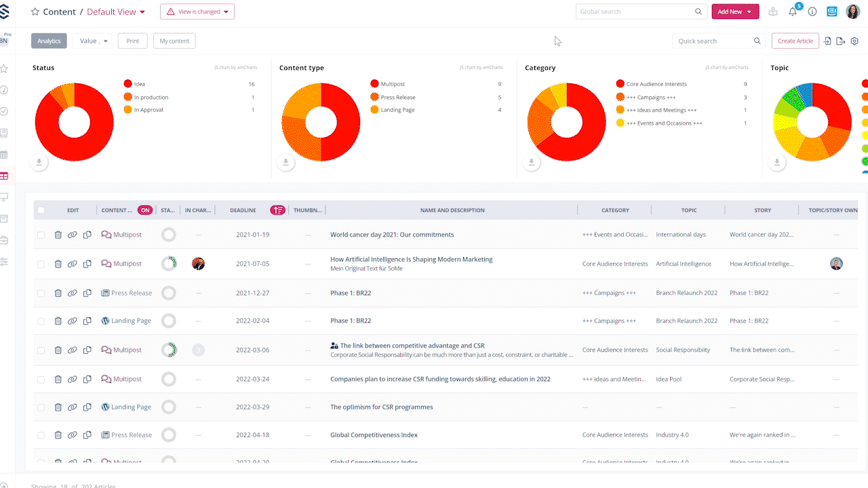This screenshot has width=868, height=488.
Task: Toggle the Content type ON filter switch
Action: point(144,210)
